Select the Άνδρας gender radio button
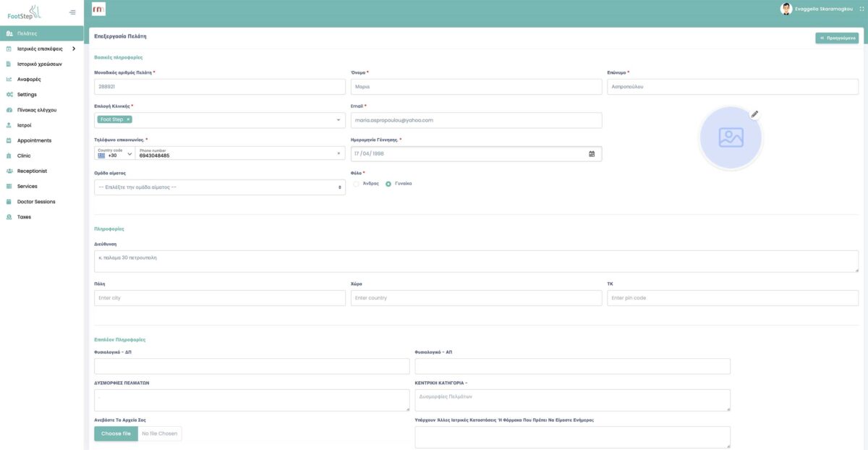 click(x=357, y=184)
